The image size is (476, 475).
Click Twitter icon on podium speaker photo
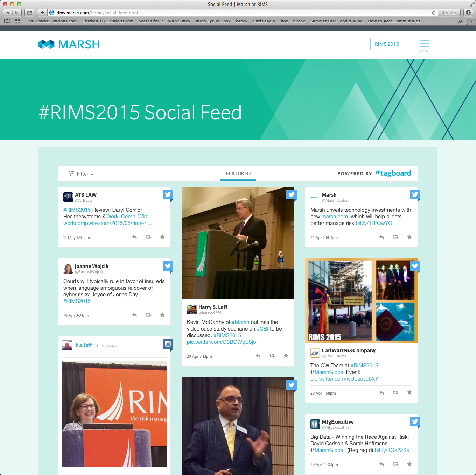pyautogui.click(x=292, y=195)
